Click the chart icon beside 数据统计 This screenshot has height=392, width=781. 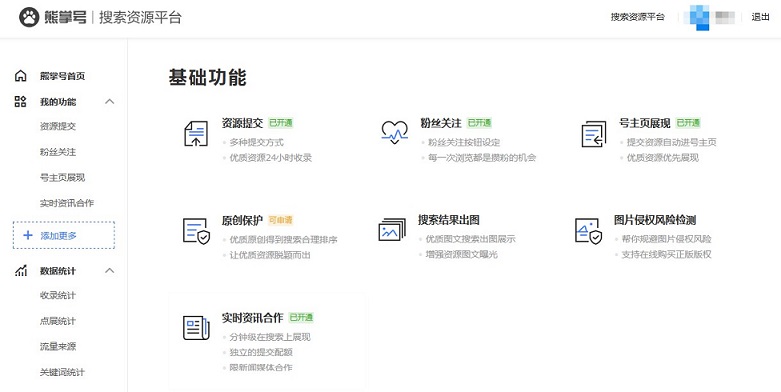pyautogui.click(x=20, y=270)
